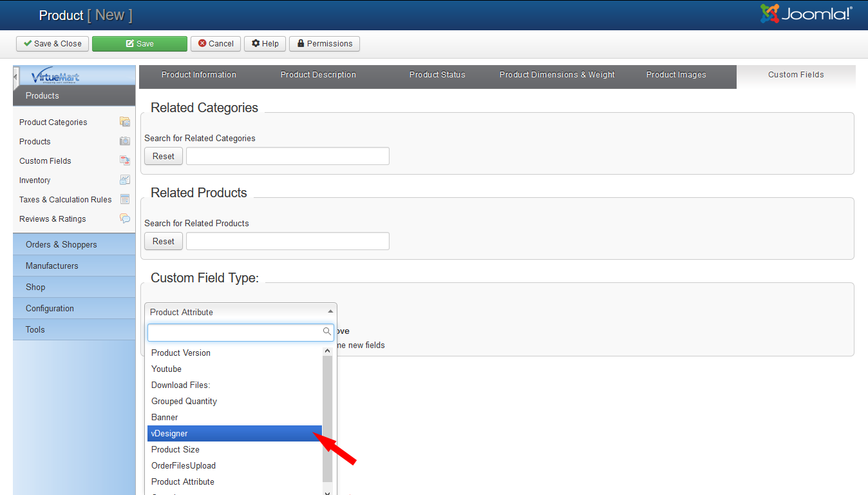Click the Custom Fields sidebar icon
Screen dimensions: 868x495
pyautogui.click(x=125, y=160)
